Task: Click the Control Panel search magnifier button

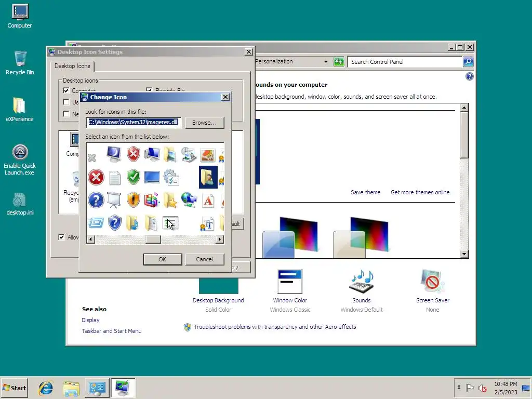Action: click(x=468, y=62)
